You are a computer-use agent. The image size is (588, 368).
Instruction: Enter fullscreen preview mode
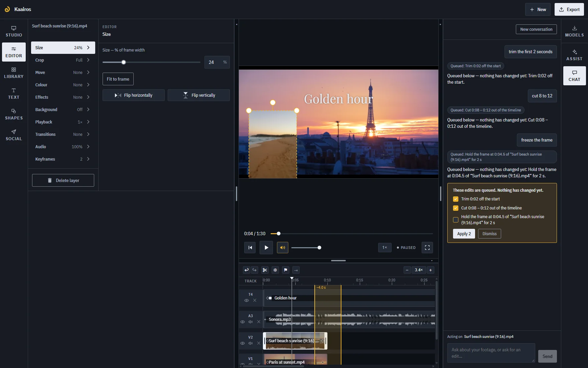point(427,248)
